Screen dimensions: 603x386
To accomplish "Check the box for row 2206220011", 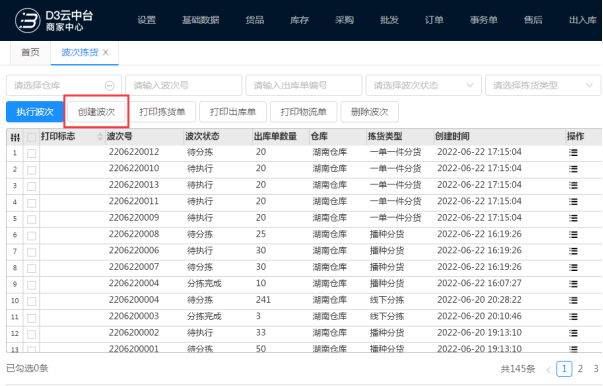I will pyautogui.click(x=32, y=203).
